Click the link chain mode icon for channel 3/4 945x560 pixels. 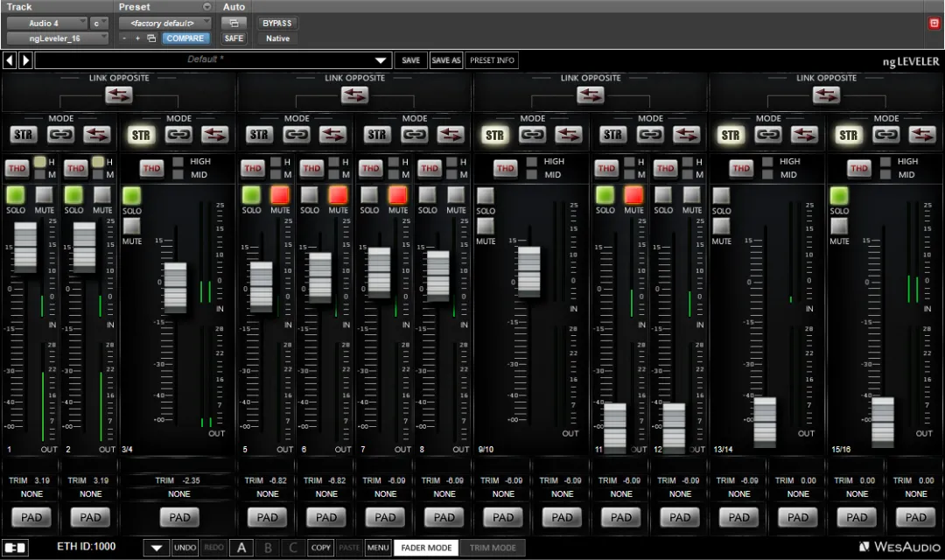pyautogui.click(x=179, y=135)
